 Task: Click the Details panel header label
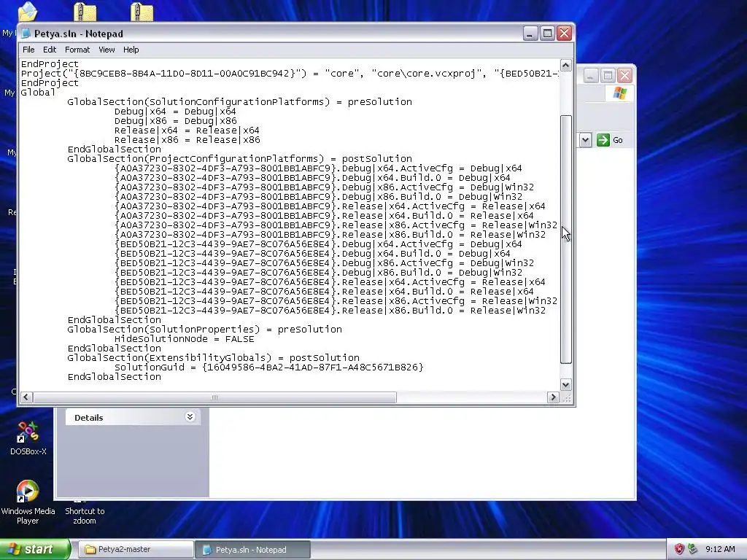pyautogui.click(x=88, y=418)
